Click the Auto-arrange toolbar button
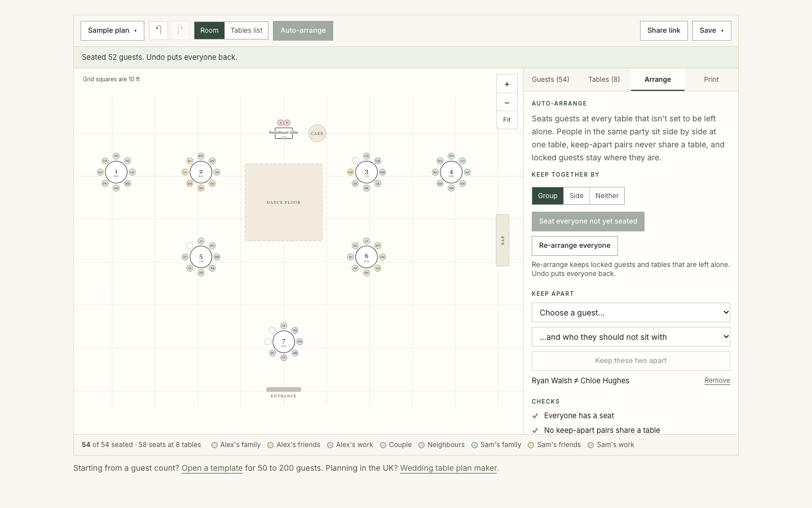This screenshot has width=812, height=508. 303,30
